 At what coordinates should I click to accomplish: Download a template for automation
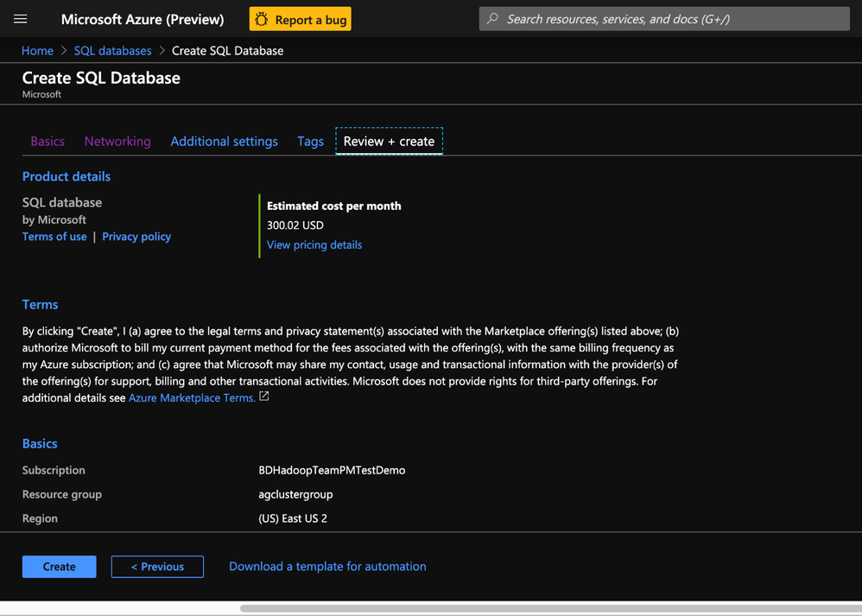tap(327, 567)
